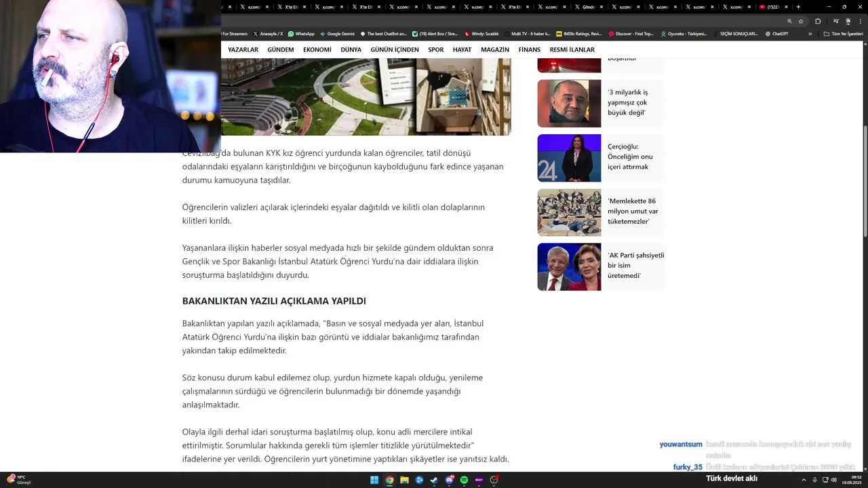Screen dimensions: 868x488
Task: Select the GÜNÜN İÇİNDEN menu item
Action: click(x=395, y=49)
